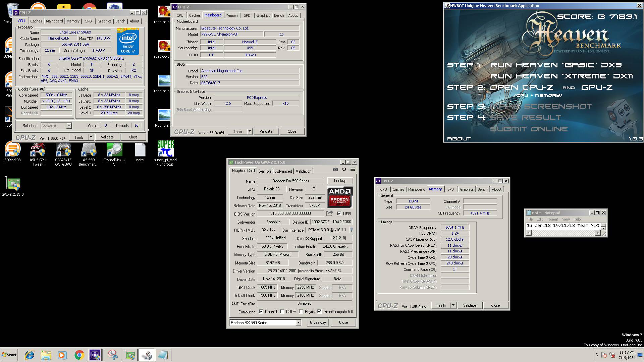Click the Action Center flag tray icon
Screen dimensions: 644x362
(x=604, y=355)
